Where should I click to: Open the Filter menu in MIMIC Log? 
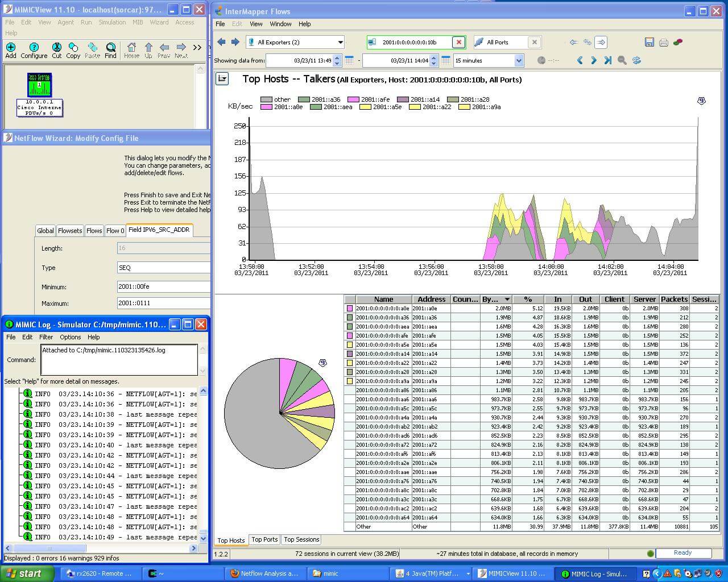coord(46,337)
